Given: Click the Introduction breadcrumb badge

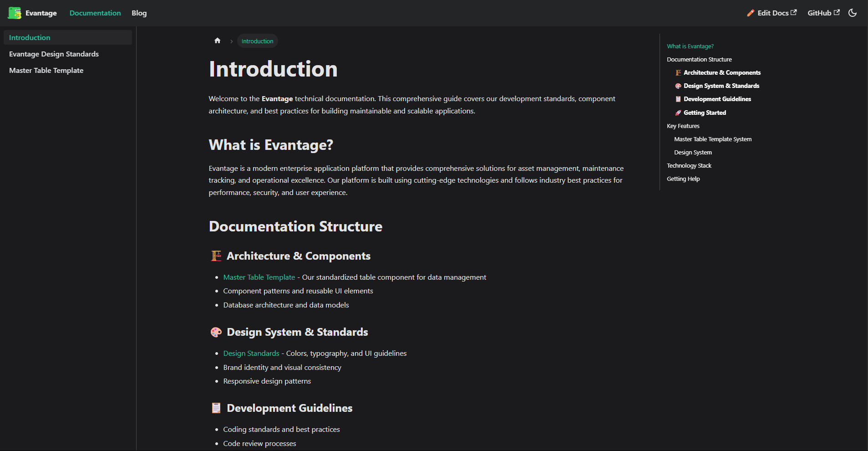Looking at the screenshot, I should pyautogui.click(x=257, y=41).
